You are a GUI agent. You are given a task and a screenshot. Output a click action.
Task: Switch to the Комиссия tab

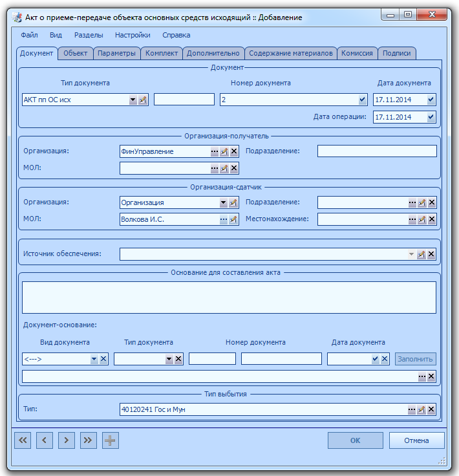[357, 53]
